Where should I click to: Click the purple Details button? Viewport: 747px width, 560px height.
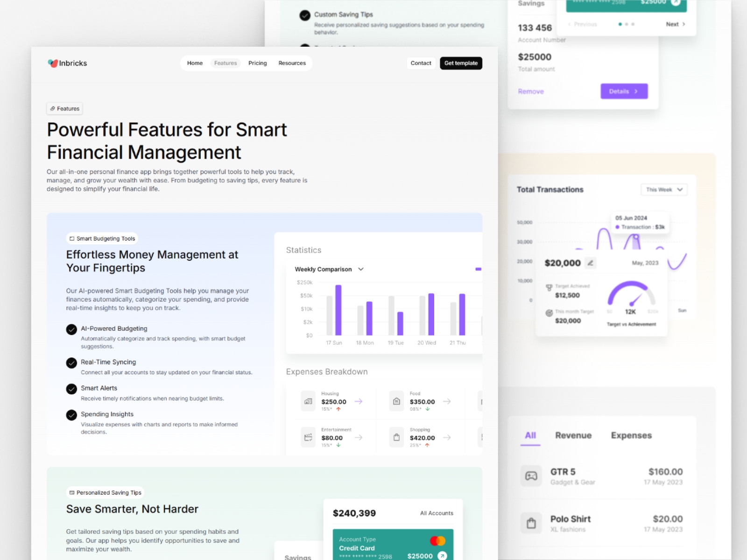click(624, 91)
